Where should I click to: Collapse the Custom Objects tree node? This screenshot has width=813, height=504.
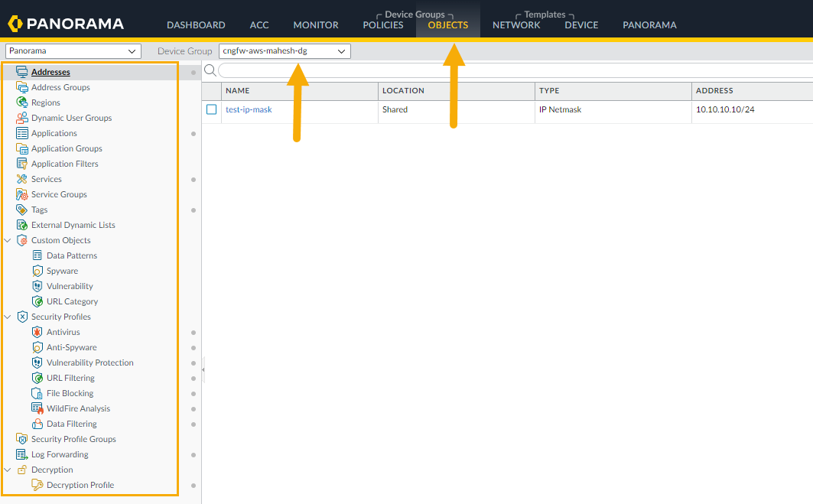tap(8, 240)
